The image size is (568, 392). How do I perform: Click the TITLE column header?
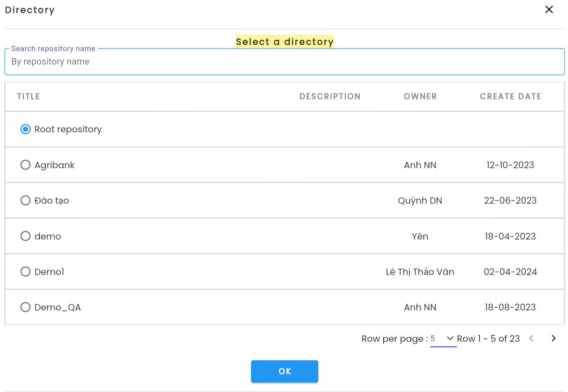click(29, 96)
